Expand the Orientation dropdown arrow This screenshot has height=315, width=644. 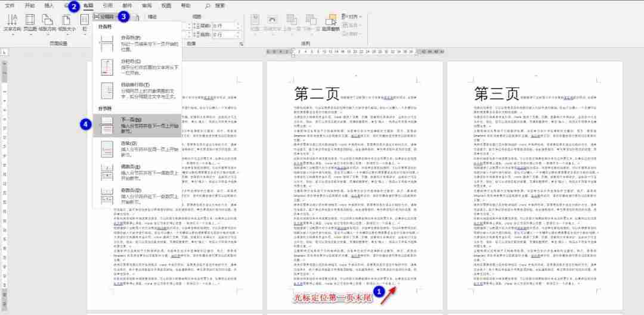(48, 34)
